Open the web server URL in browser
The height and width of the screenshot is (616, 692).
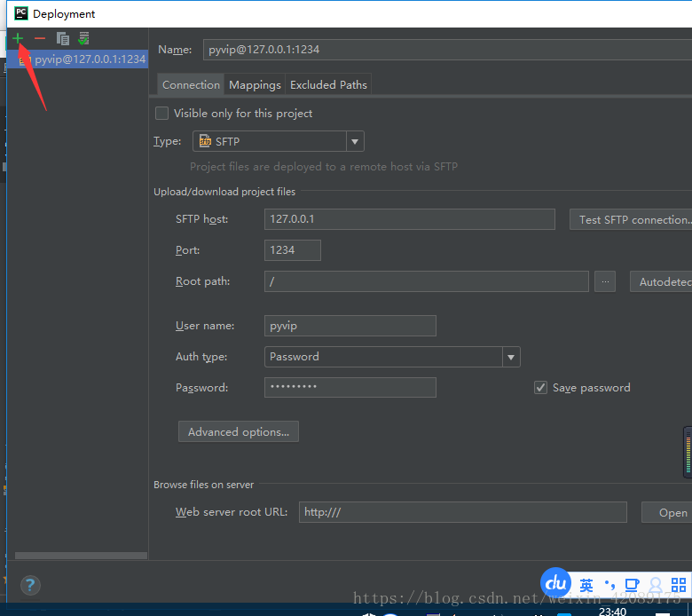coord(667,512)
